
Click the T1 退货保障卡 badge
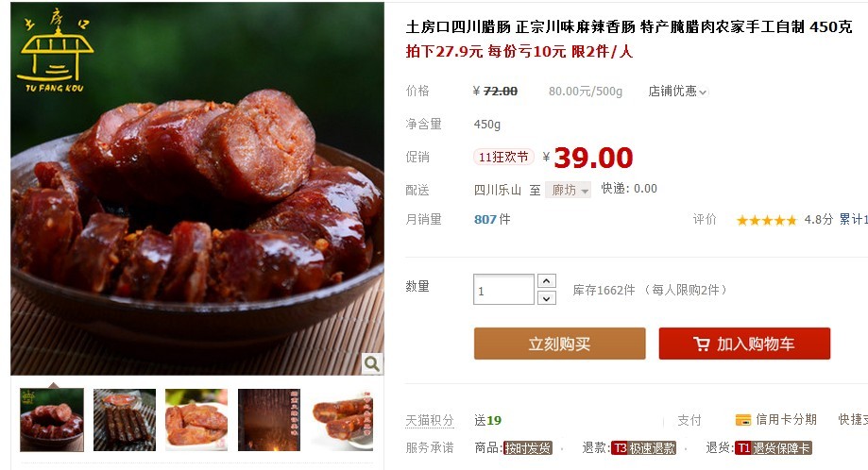coord(773,448)
